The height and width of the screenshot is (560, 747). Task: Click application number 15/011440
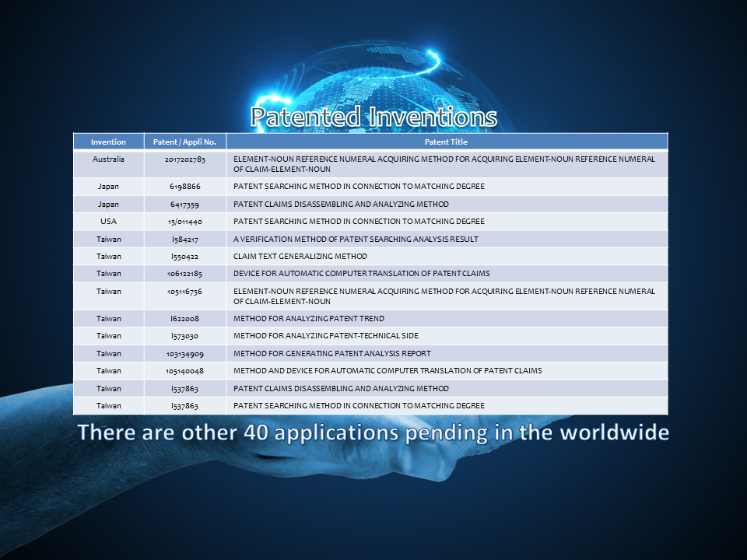(185, 222)
